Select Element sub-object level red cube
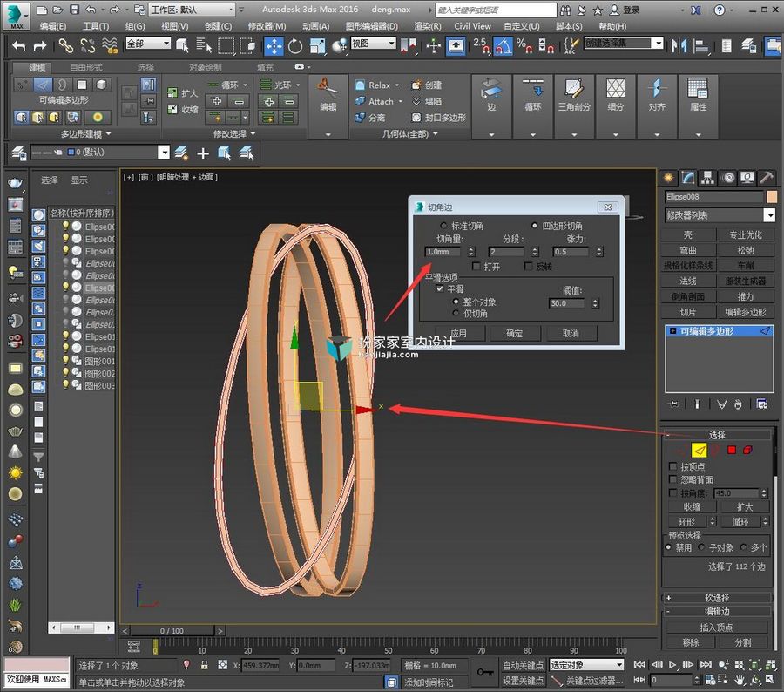 pos(747,451)
